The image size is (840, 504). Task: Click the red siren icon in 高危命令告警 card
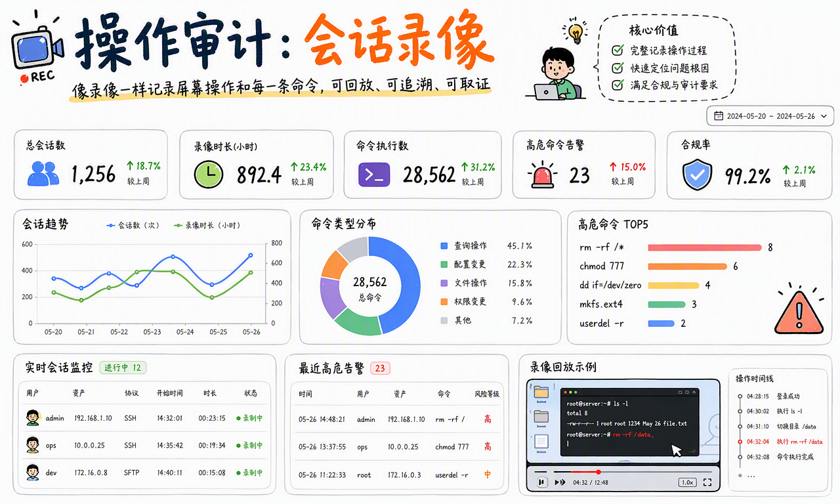click(x=543, y=175)
